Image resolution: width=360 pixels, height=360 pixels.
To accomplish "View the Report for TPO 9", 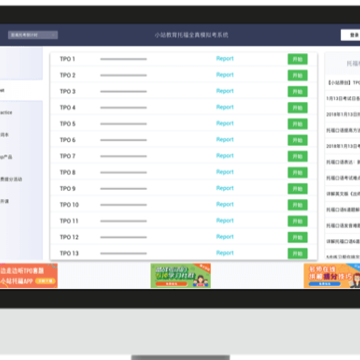I will pos(225,188).
